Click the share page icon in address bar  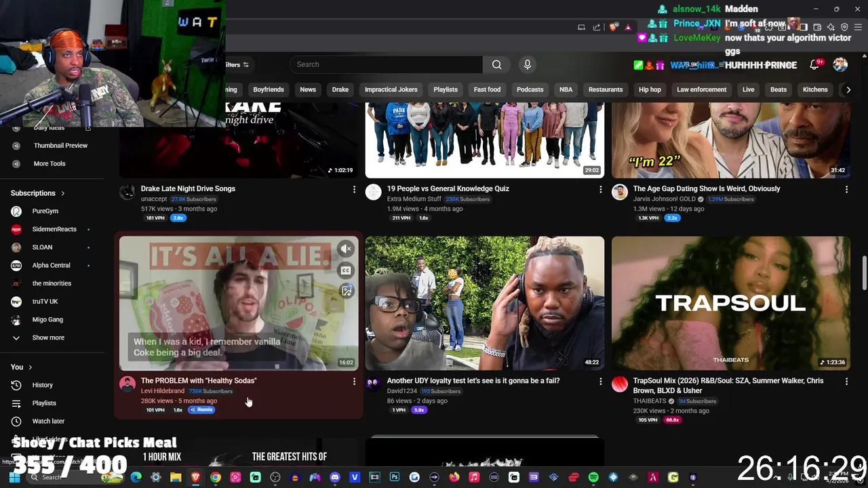(x=597, y=27)
